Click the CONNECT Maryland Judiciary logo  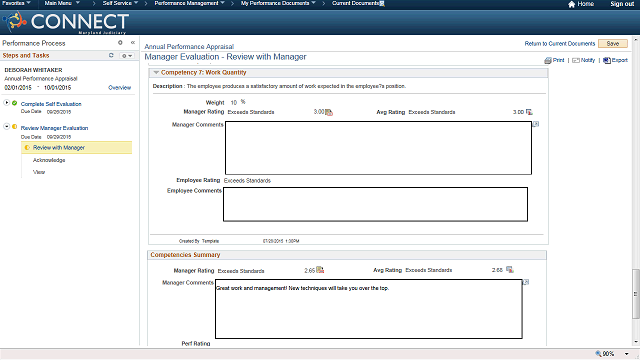click(66, 22)
